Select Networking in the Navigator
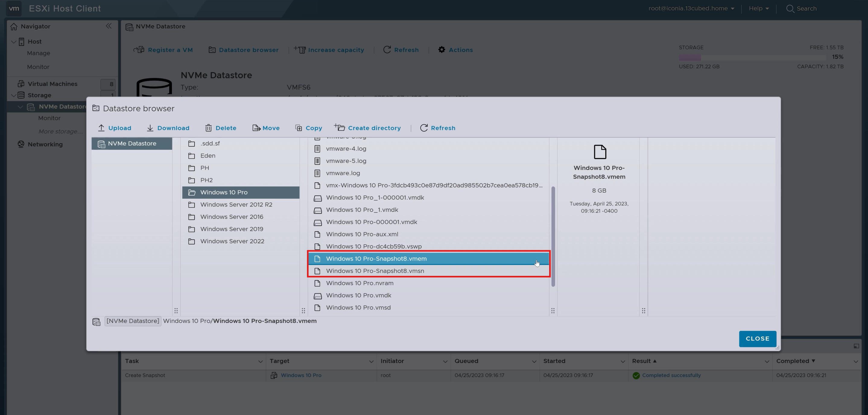 pyautogui.click(x=45, y=144)
